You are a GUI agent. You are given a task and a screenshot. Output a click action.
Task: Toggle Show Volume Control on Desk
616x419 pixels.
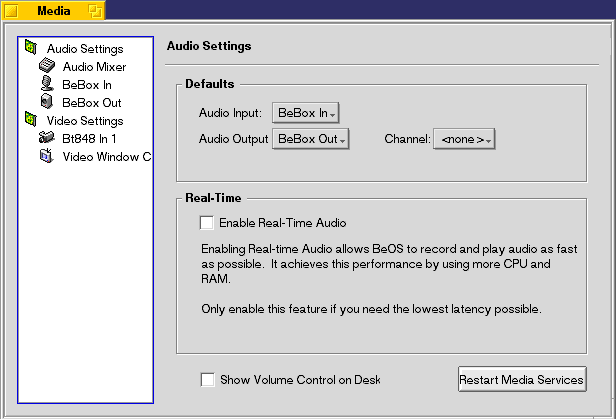click(x=207, y=380)
